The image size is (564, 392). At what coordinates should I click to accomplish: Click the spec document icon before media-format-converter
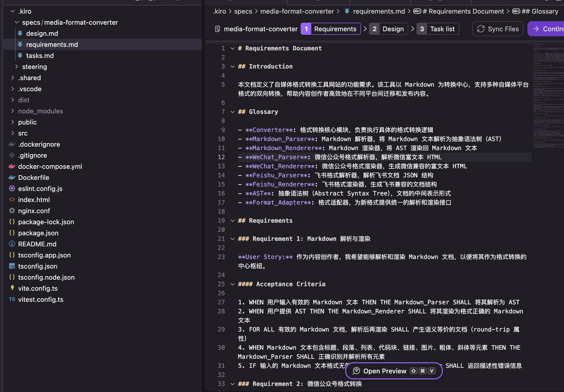[216, 29]
